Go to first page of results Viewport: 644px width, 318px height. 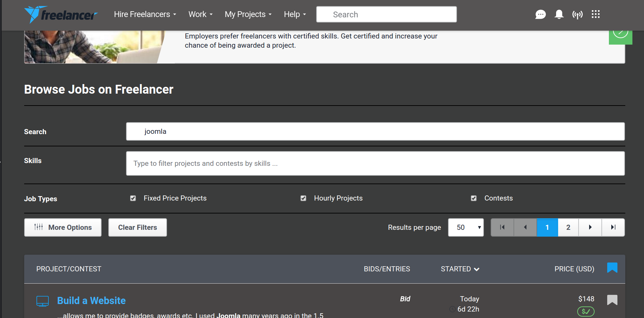tap(502, 227)
